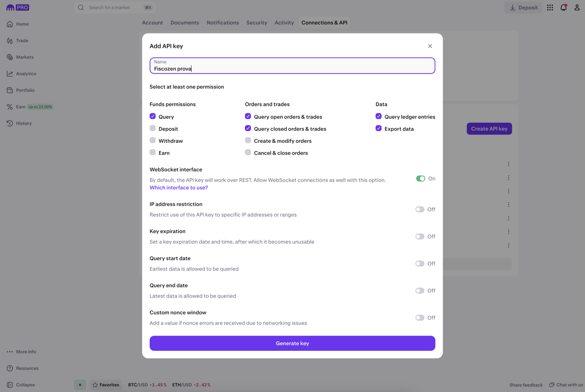Uncheck Export data permission
The image size is (585, 392).
[379, 128]
